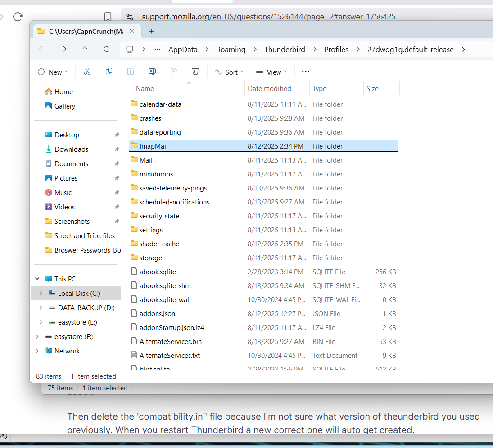Select the abook.sqlite file

(158, 272)
